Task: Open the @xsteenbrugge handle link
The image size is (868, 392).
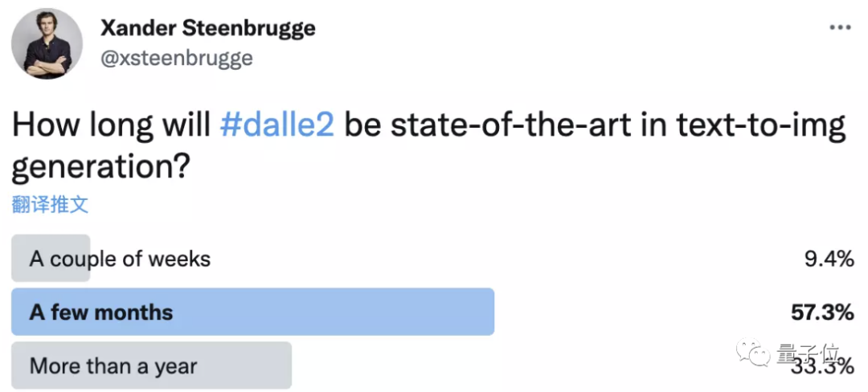Action: (176, 58)
